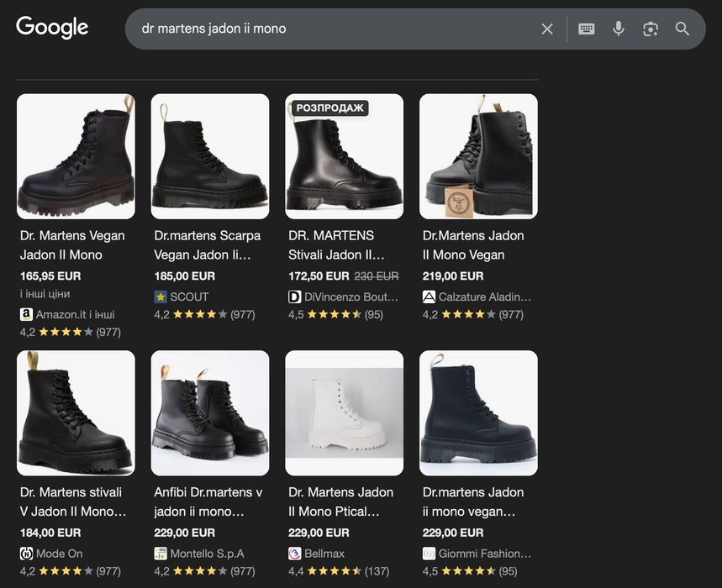Open Dr. Martens Vegan Jadon II Mono thumbnail
Image resolution: width=722 pixels, height=588 pixels.
coord(76,156)
